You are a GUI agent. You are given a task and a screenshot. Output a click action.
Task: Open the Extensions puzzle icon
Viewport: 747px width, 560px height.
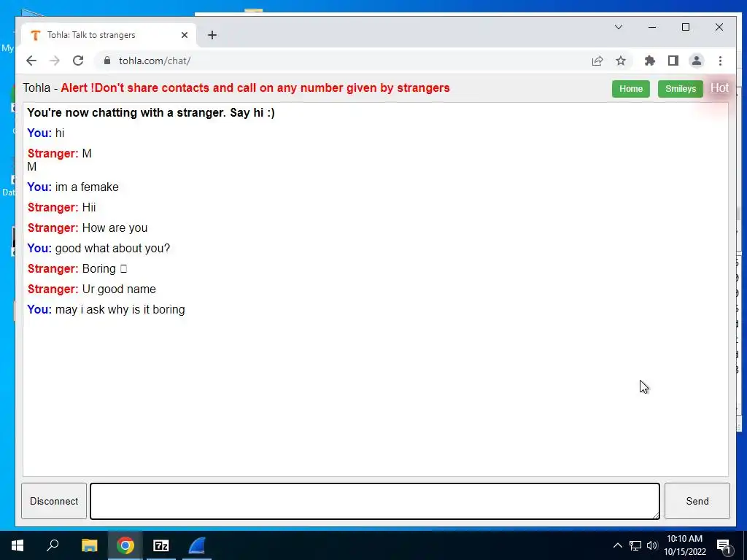click(650, 61)
